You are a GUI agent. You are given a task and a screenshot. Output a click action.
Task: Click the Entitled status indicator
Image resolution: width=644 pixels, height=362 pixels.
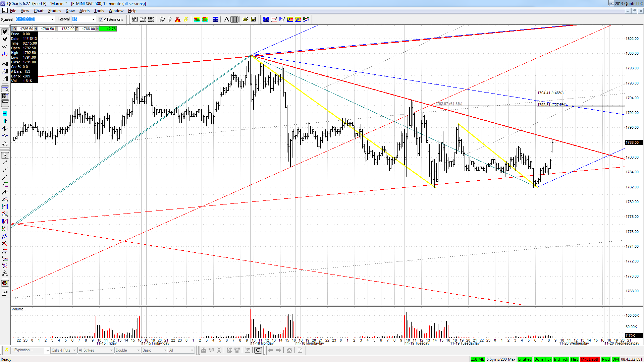click(525, 359)
